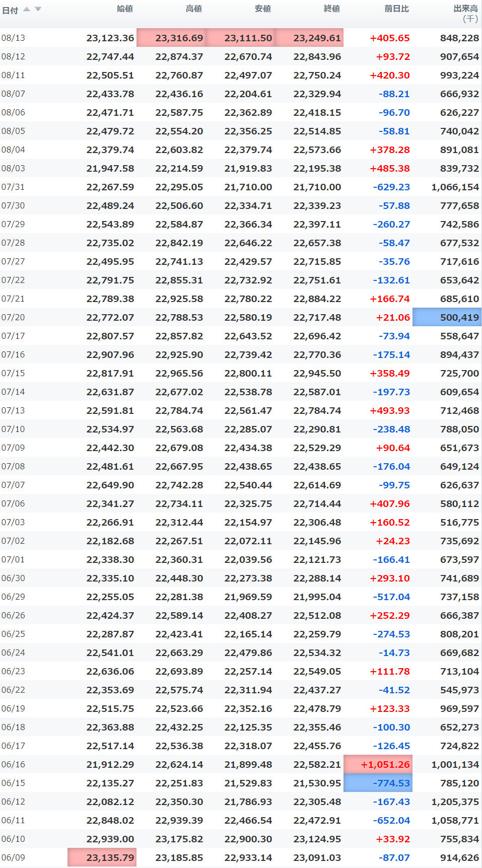Click the 終値 column header
Screen dimensions: 482x868
332,9
